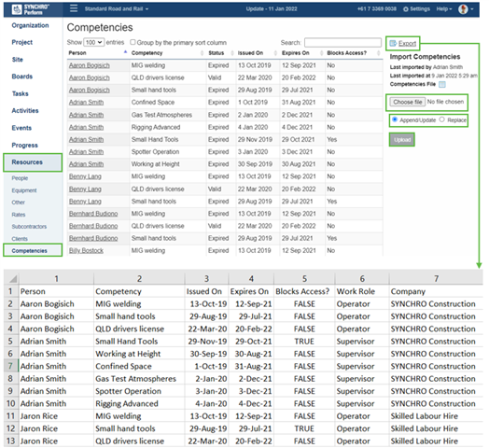Open Benny Lang MIG welding person link
The height and width of the screenshot is (448, 489).
(85, 176)
